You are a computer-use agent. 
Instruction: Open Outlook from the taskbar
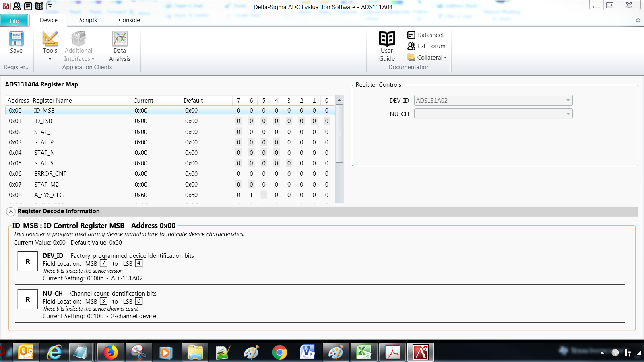(26, 352)
